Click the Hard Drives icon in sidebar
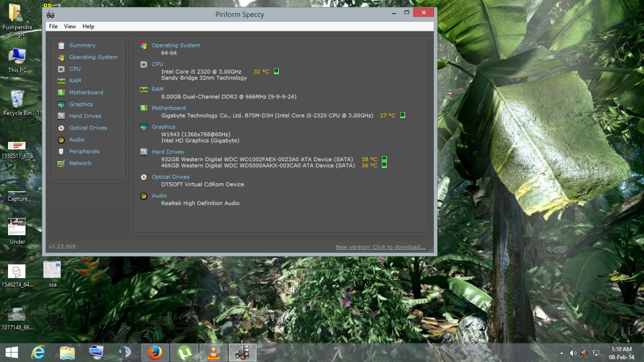 point(61,116)
